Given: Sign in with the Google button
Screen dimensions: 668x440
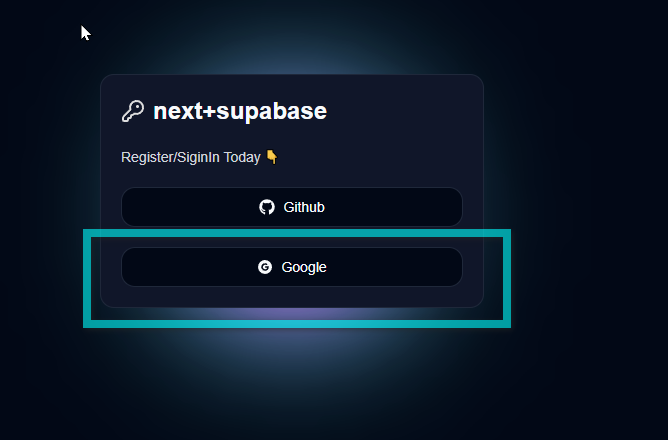Looking at the screenshot, I should pyautogui.click(x=292, y=267).
